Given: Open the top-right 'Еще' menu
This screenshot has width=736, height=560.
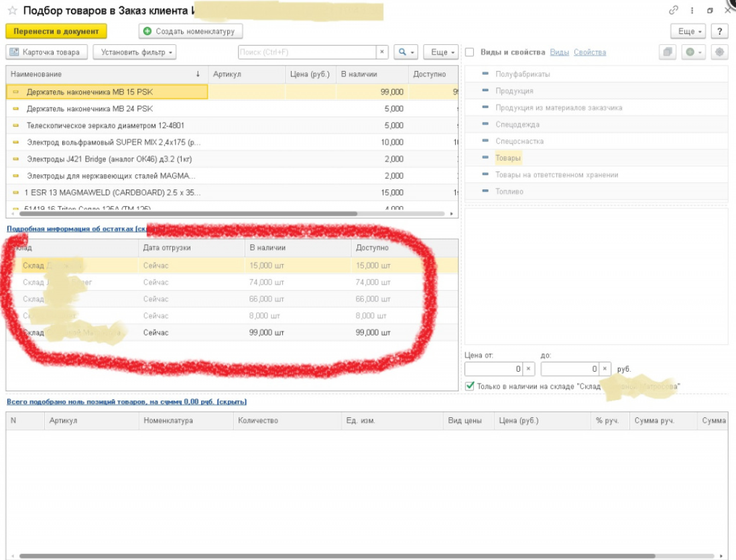Looking at the screenshot, I should 688,31.
